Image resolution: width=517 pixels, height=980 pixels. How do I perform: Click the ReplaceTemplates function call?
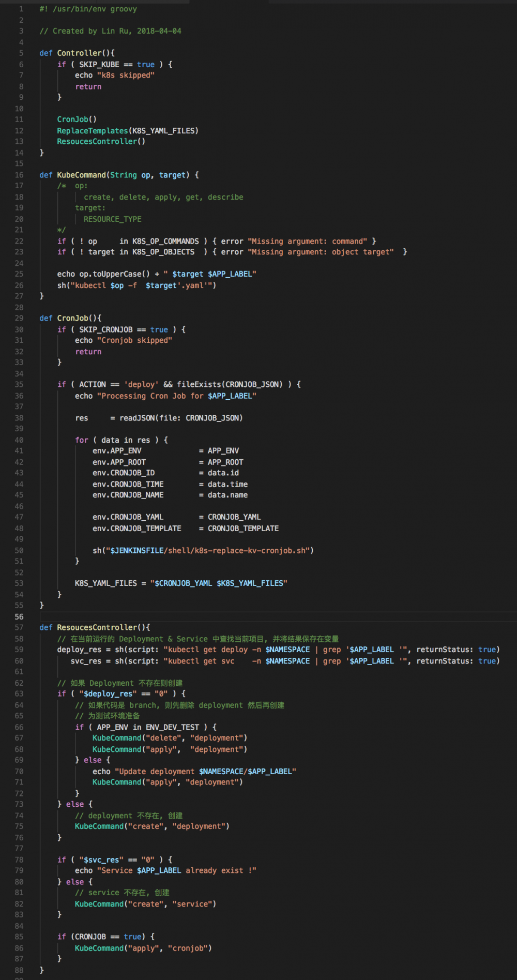92,131
